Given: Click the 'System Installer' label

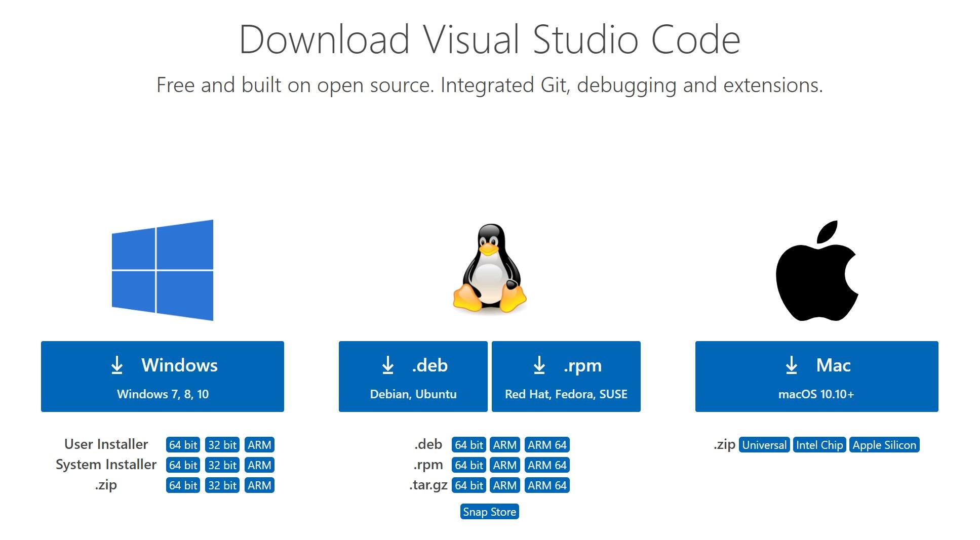Looking at the screenshot, I should 106,465.
